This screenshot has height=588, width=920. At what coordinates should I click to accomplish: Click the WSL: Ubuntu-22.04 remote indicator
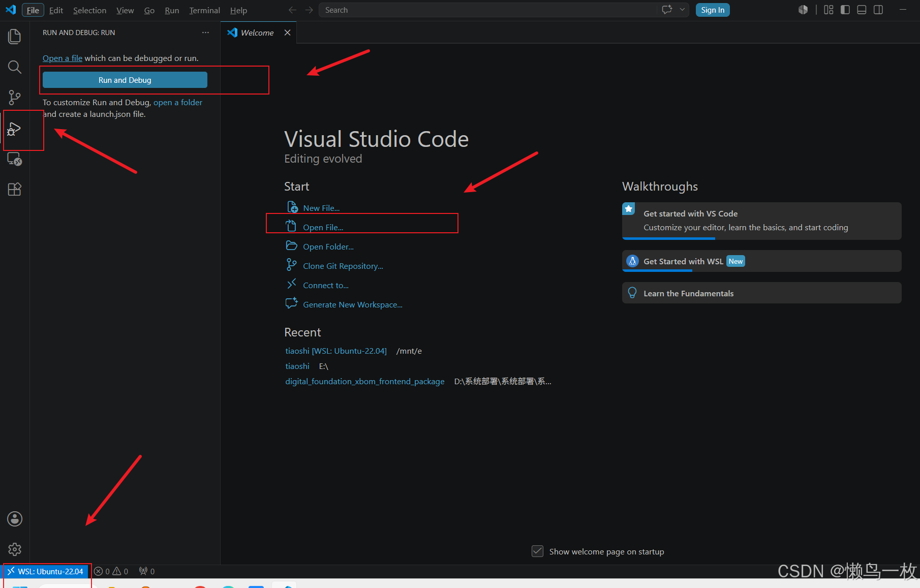pos(46,571)
